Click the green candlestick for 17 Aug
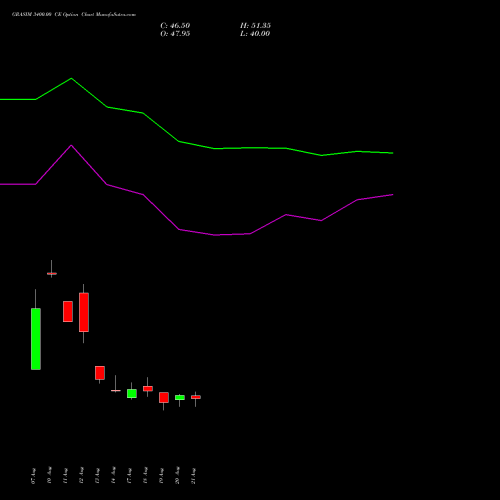The width and height of the screenshot is (500, 500). tap(132, 393)
